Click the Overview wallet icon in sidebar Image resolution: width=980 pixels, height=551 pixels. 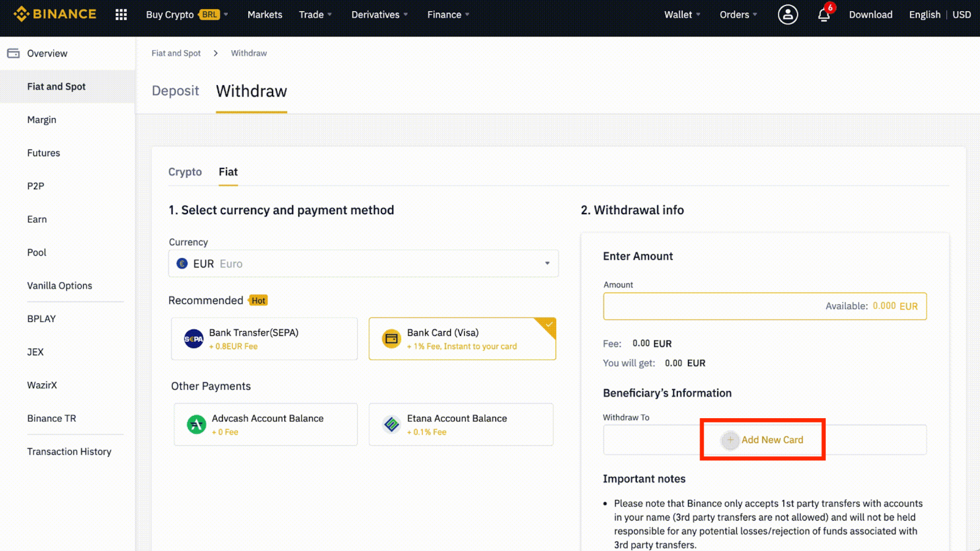[13, 53]
